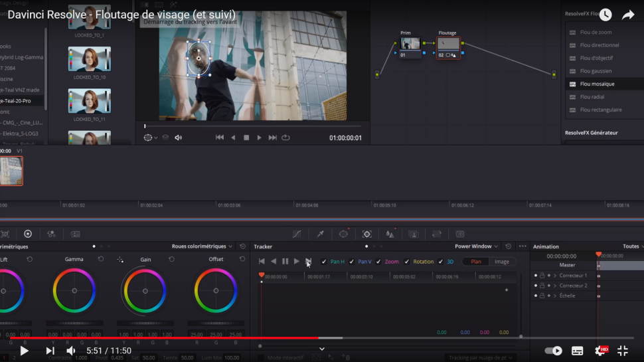
Task: Toggle 3D tracking checkbox
Action: point(441,261)
